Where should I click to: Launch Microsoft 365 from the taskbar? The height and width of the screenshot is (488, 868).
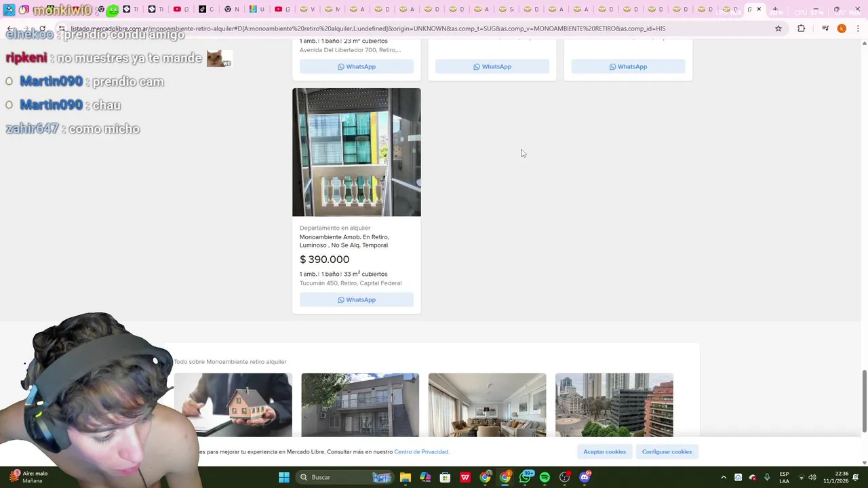[x=425, y=477]
